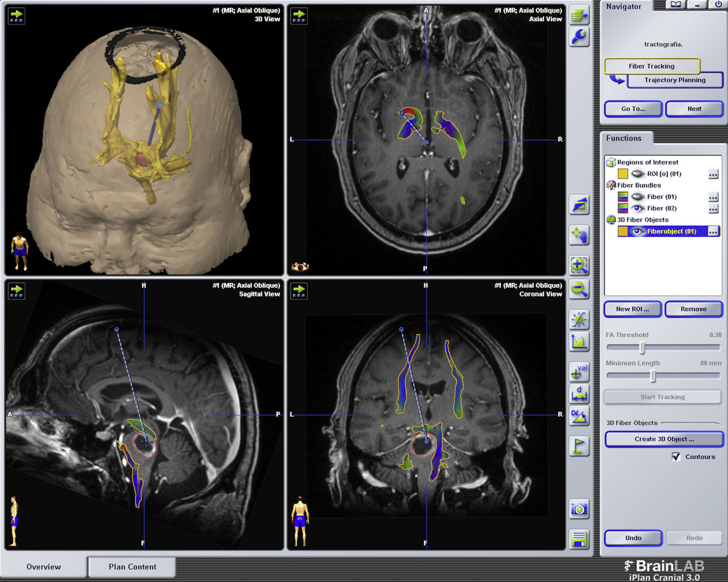This screenshot has height=582, width=728.
Task: Take a screenshot with the camera icon
Action: point(579,509)
